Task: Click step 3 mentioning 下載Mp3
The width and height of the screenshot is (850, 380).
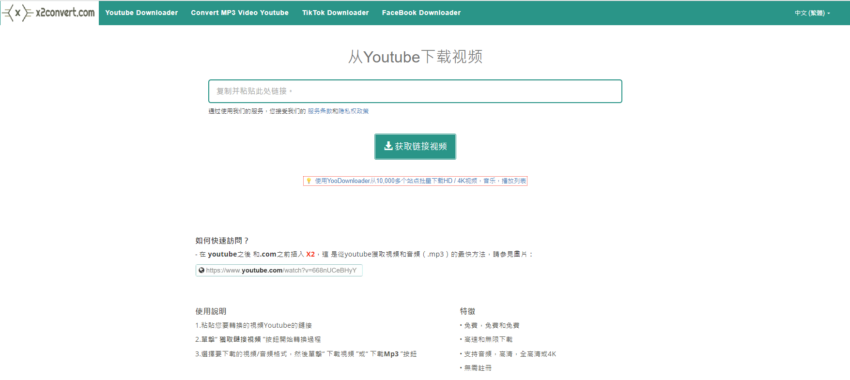Action: point(306,354)
